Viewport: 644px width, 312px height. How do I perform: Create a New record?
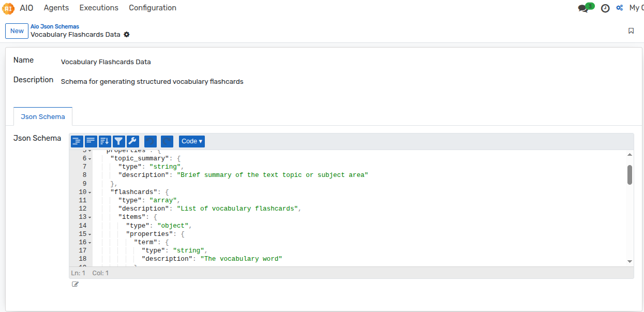click(17, 31)
